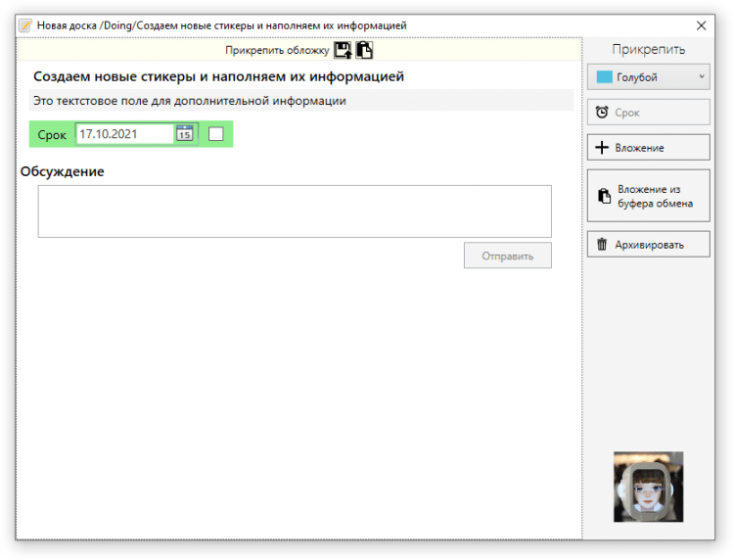
Task: Click the clipboard icon next to Прикрепить обложку
Action: pos(364,50)
